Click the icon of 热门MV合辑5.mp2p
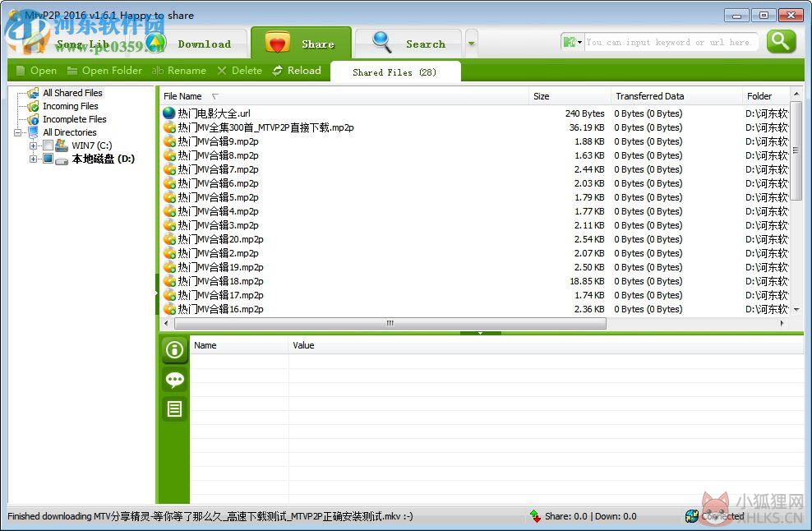 click(x=168, y=196)
